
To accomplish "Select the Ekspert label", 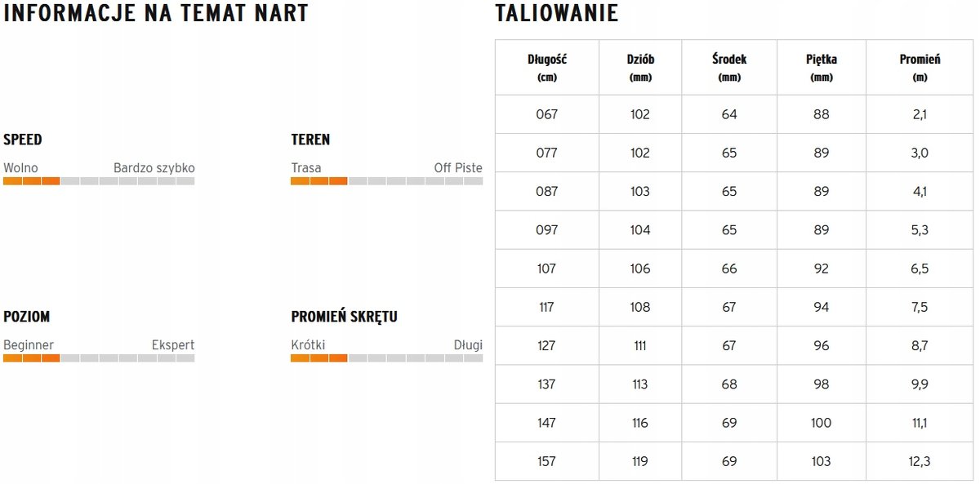I will [x=173, y=345].
